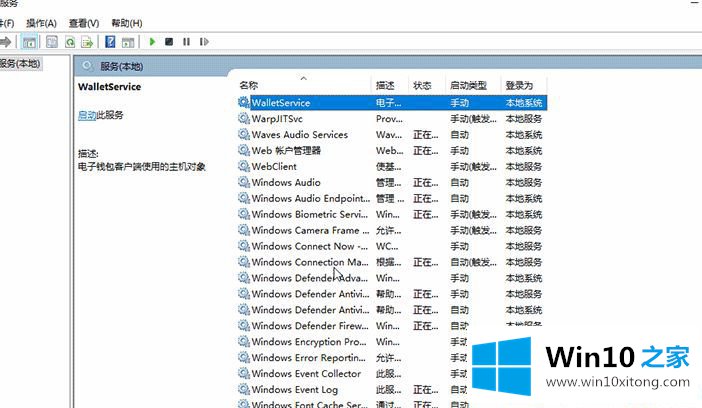
Task: Select the WarpJITSvc service row
Action: [392, 119]
